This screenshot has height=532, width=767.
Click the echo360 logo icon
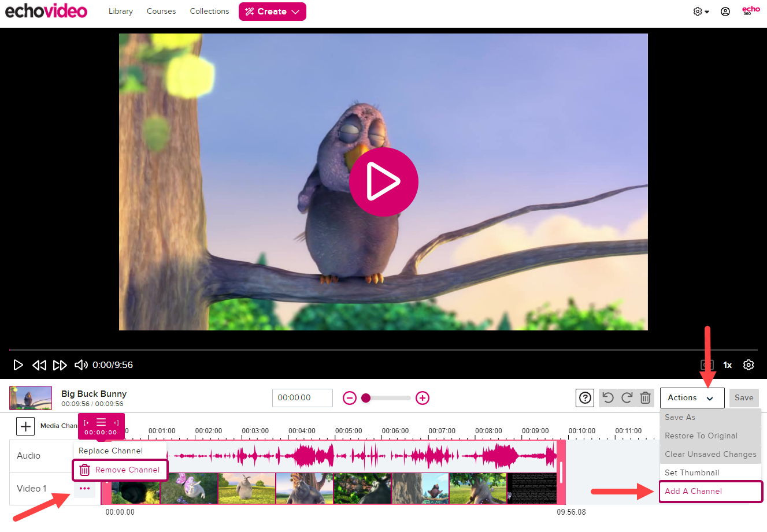point(751,10)
